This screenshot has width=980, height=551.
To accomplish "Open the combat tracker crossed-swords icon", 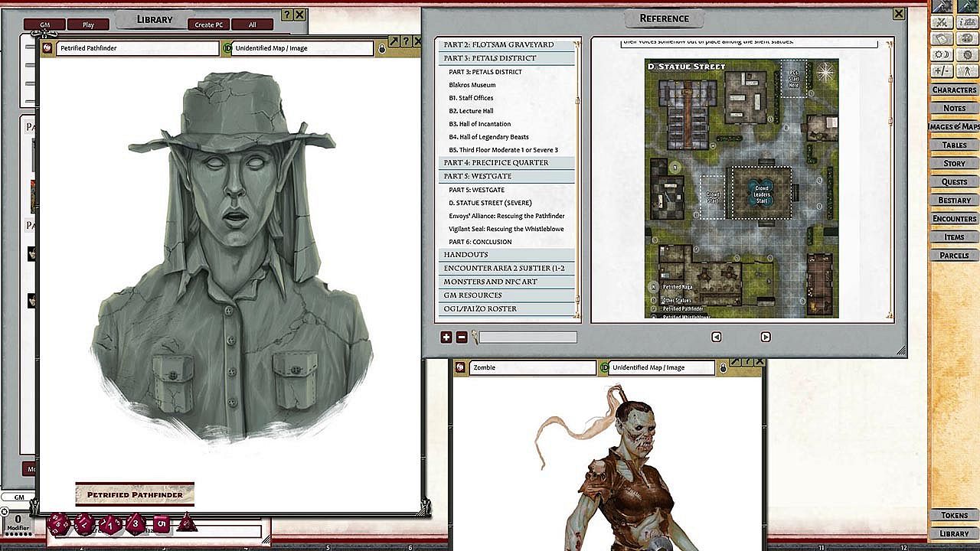I will coord(942,22).
